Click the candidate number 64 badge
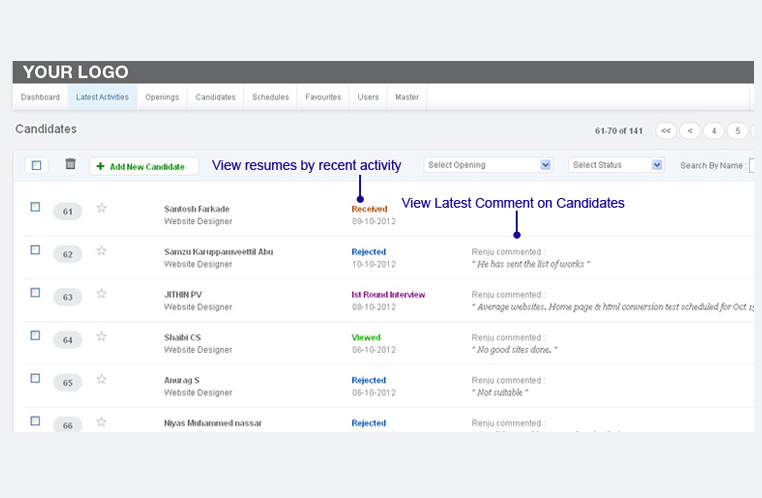The image size is (762, 498). 68,340
